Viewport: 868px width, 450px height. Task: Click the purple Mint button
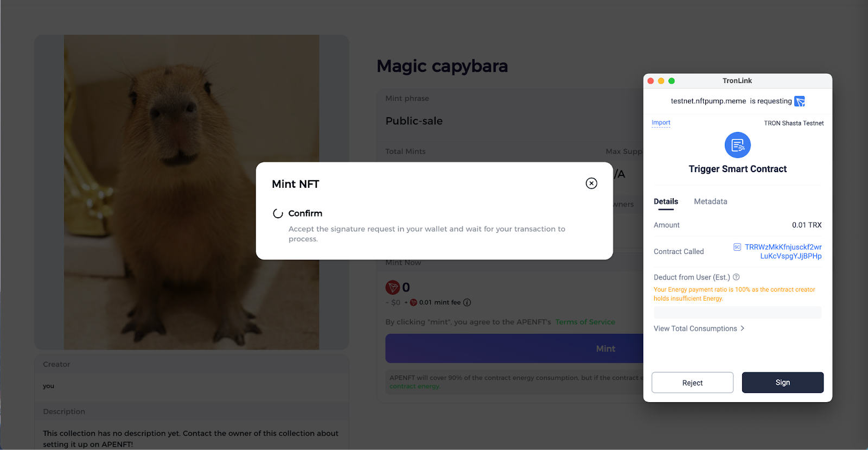tap(514, 348)
